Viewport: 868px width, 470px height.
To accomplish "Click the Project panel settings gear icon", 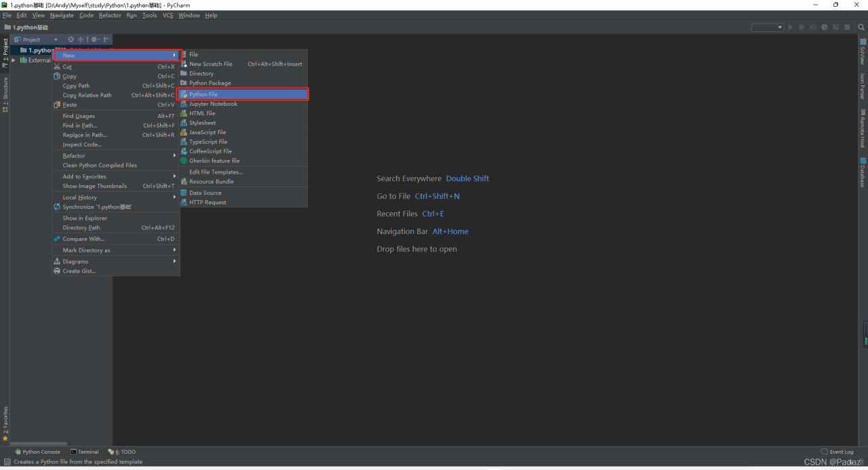I will click(94, 39).
